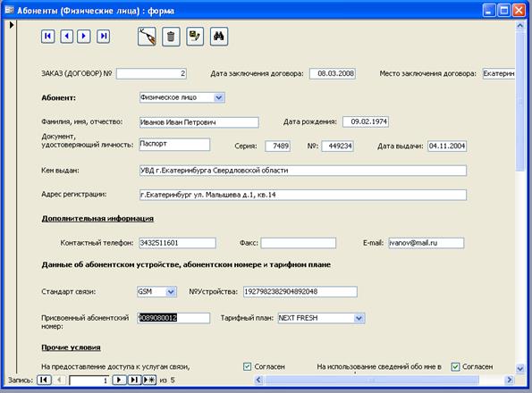The height and width of the screenshot is (393, 532).
Task: Delete record with trash can icon
Action: click(171, 37)
